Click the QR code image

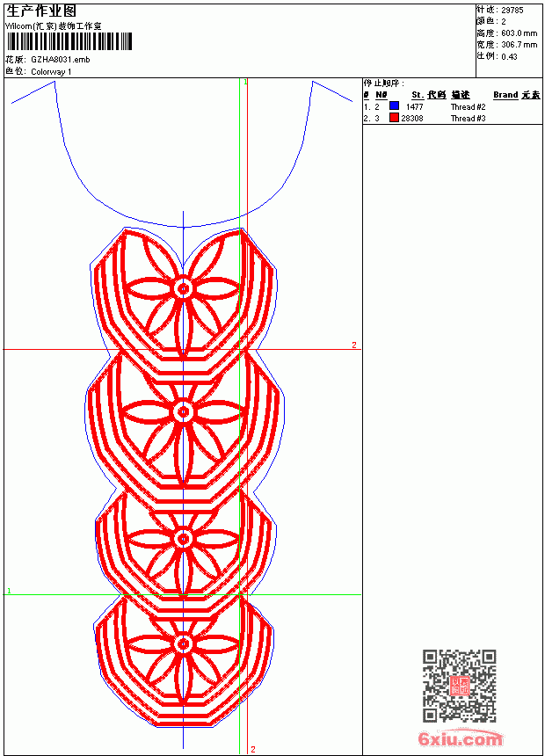(x=459, y=685)
